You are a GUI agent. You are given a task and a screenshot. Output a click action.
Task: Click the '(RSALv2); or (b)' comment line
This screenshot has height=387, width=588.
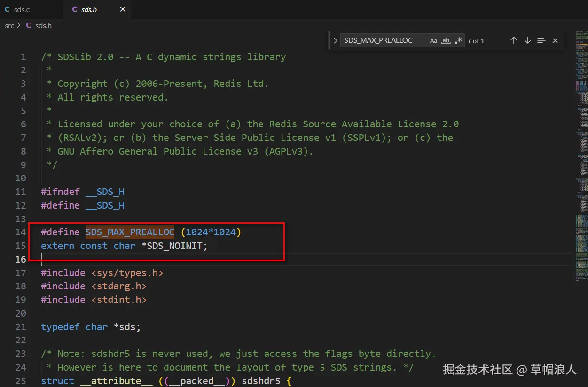click(x=250, y=138)
